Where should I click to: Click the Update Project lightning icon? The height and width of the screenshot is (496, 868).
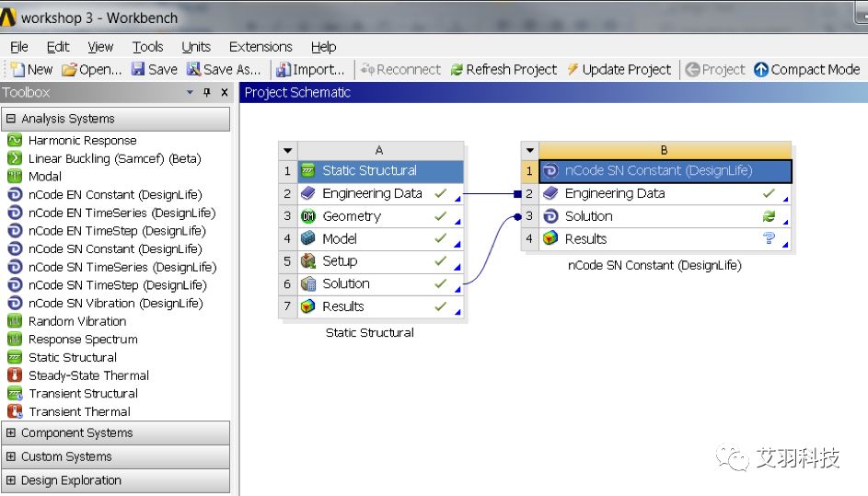[x=573, y=69]
